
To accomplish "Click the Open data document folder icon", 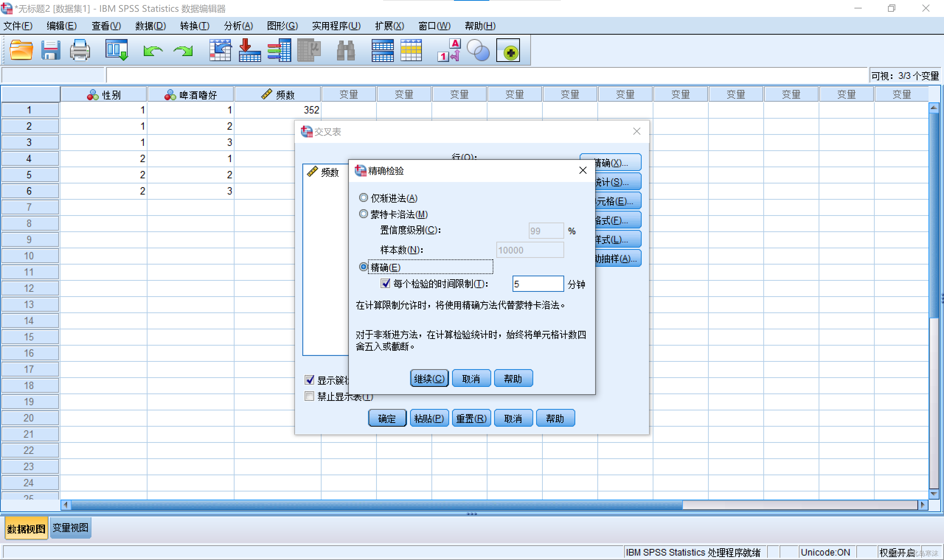I will pyautogui.click(x=21, y=50).
